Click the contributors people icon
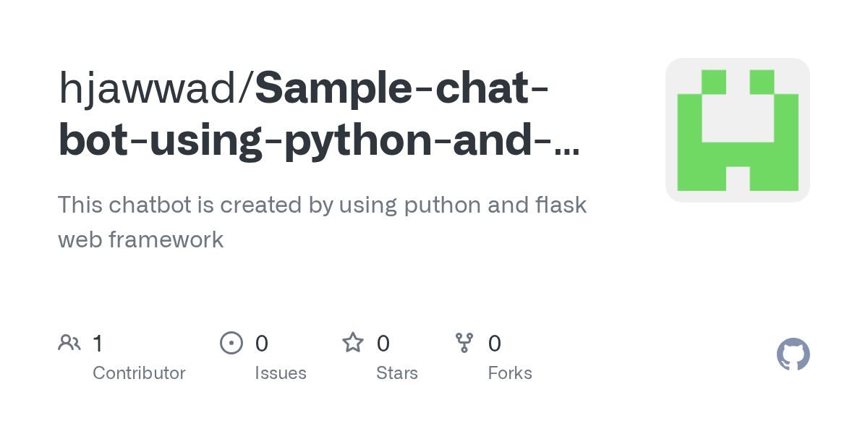Screen dimensions: 868x434 (69, 342)
